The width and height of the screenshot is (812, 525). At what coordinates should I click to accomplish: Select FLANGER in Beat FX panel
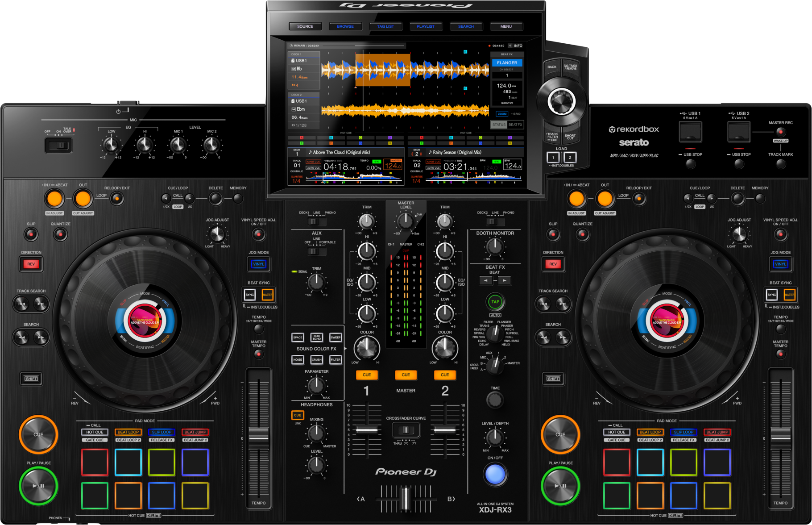(x=507, y=63)
